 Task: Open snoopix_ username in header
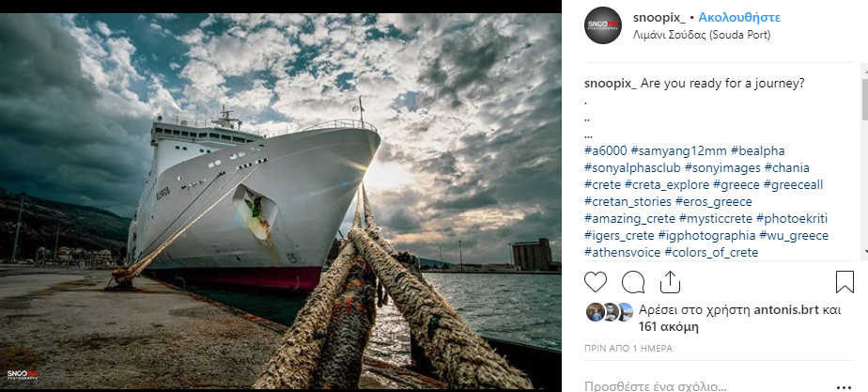coord(659,17)
